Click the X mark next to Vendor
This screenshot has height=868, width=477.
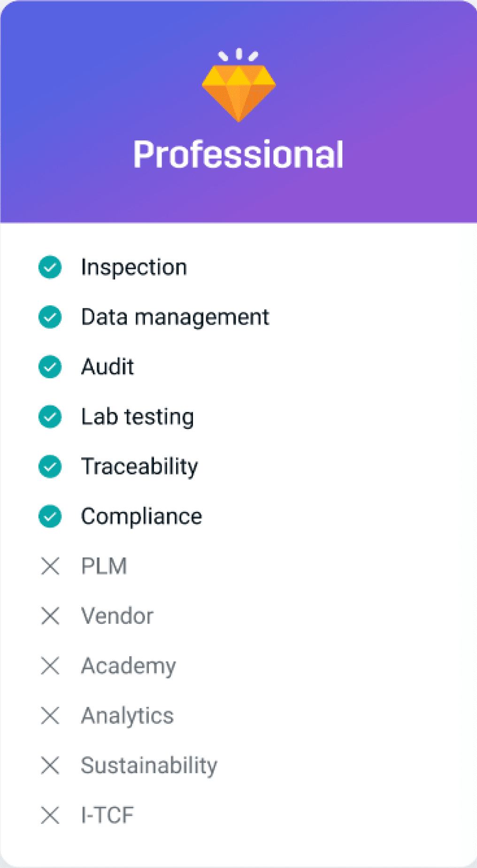pos(50,616)
